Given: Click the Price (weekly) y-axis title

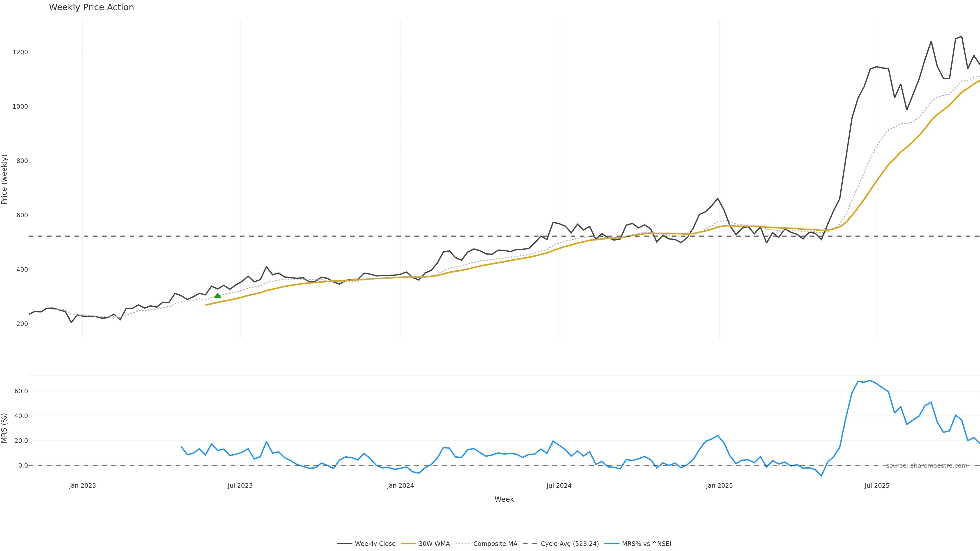Looking at the screenshot, I should point(5,179).
